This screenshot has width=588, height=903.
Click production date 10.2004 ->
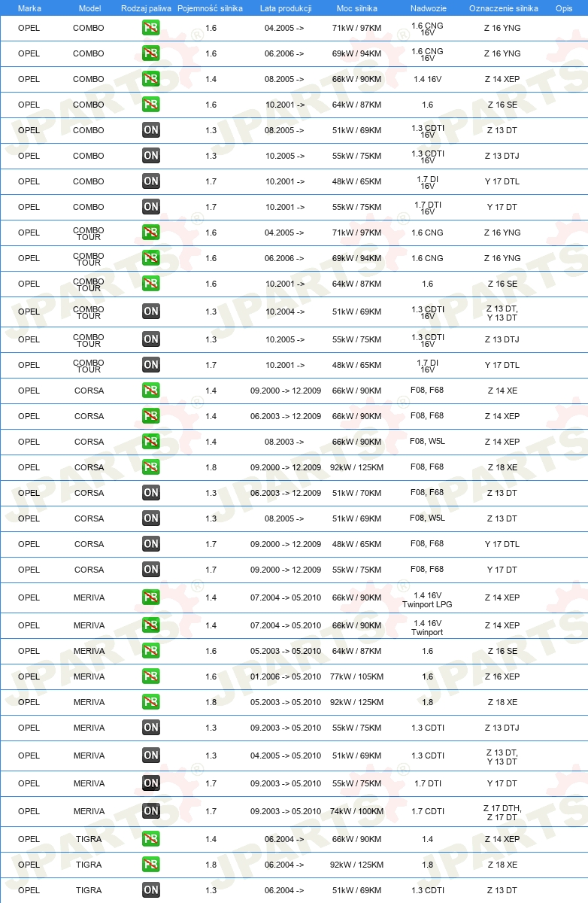pyautogui.click(x=285, y=312)
